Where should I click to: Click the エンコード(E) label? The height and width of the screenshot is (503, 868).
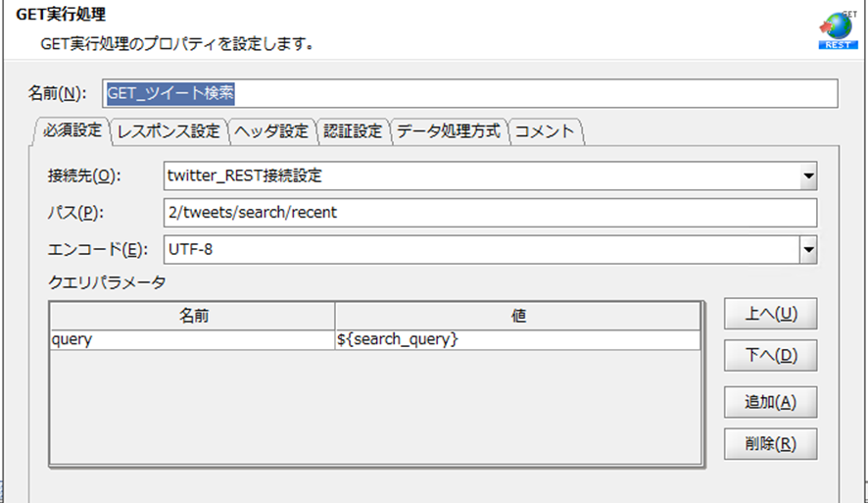pos(98,250)
